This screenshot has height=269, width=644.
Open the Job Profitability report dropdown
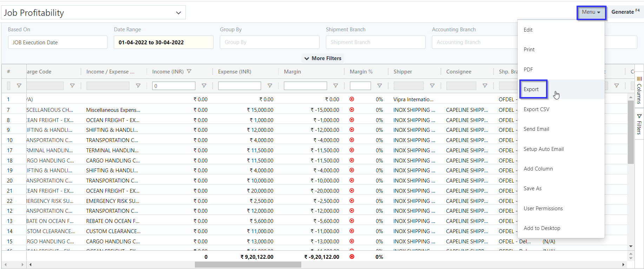tap(93, 13)
